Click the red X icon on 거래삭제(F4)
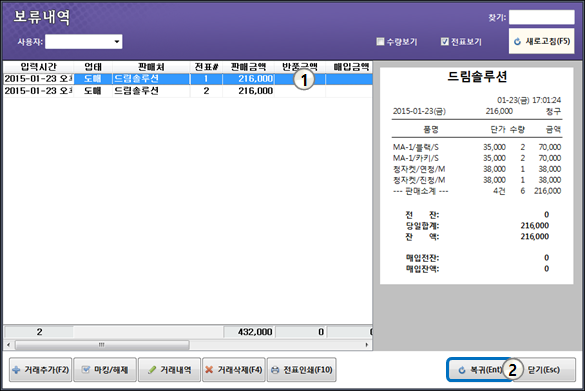Viewport: 585px width, 391px height. (x=209, y=370)
